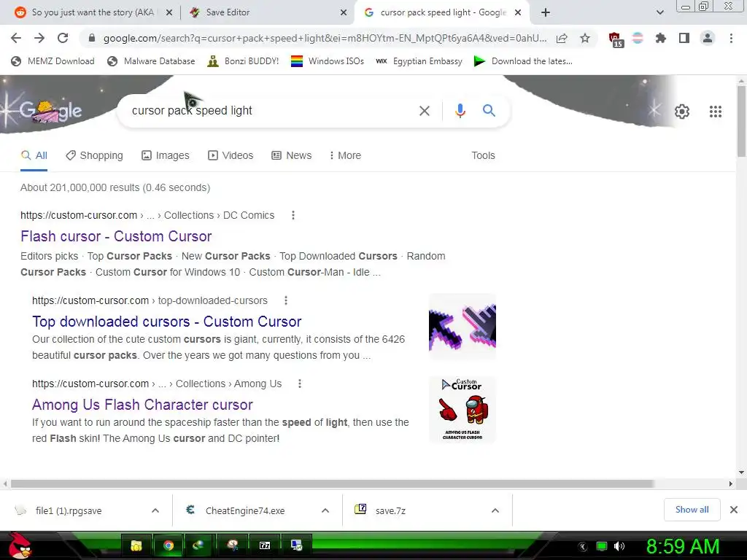Open Among Us Flash Character cursor link

[x=142, y=405]
